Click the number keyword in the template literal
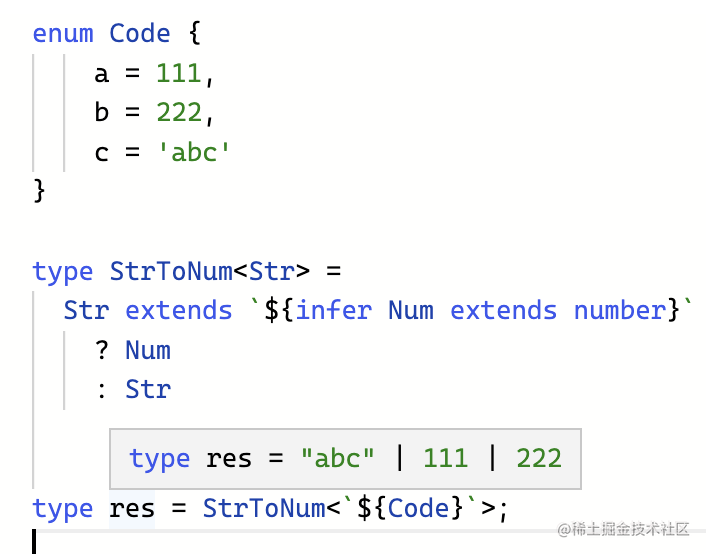 (x=619, y=311)
